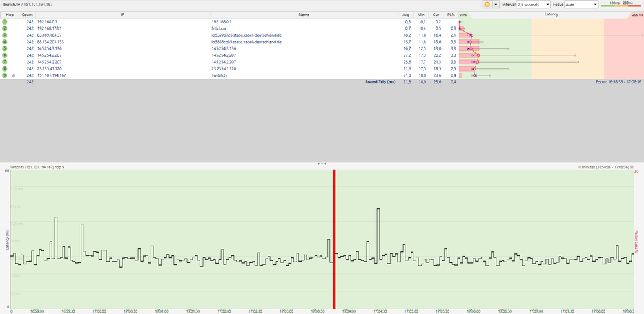Select the green hop 6 circle icon
Viewport: 644px width, 314px height.
(x=5, y=55)
